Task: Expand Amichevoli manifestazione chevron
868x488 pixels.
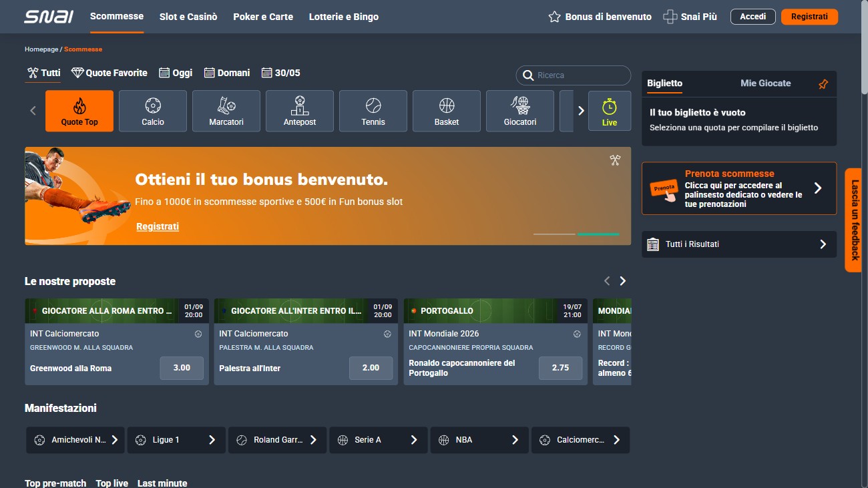Action: coord(115,440)
